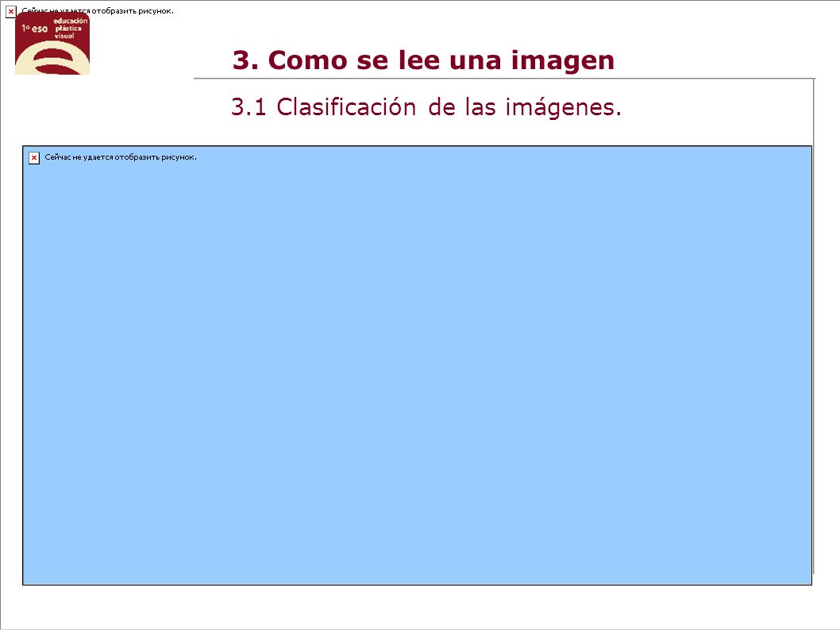Click the image error text above the logo
This screenshot has height=630, width=840.
tap(98, 10)
